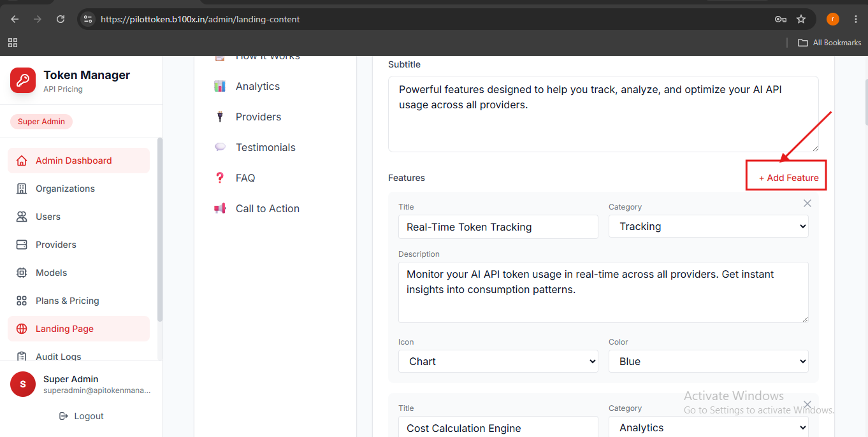Viewport: 868px width, 437px height.
Task: Remove the Real-Time Token Tracking feature card
Action: (807, 203)
